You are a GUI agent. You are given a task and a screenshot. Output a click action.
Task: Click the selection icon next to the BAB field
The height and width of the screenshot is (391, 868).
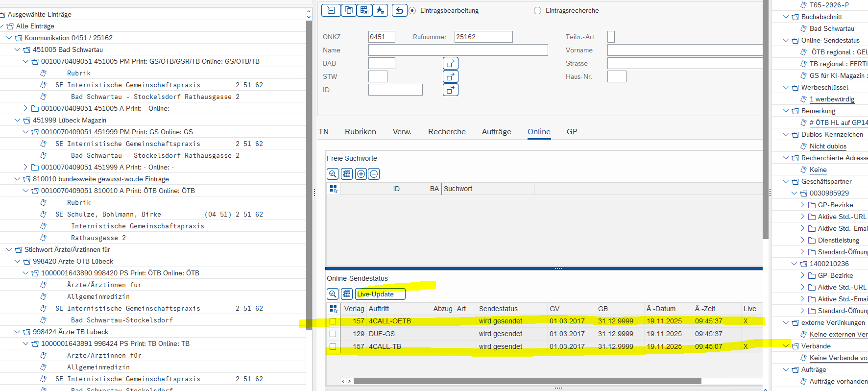[451, 63]
